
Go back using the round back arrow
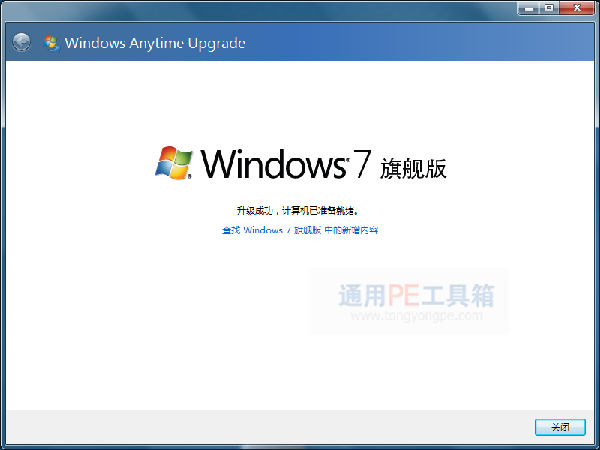coord(21,42)
